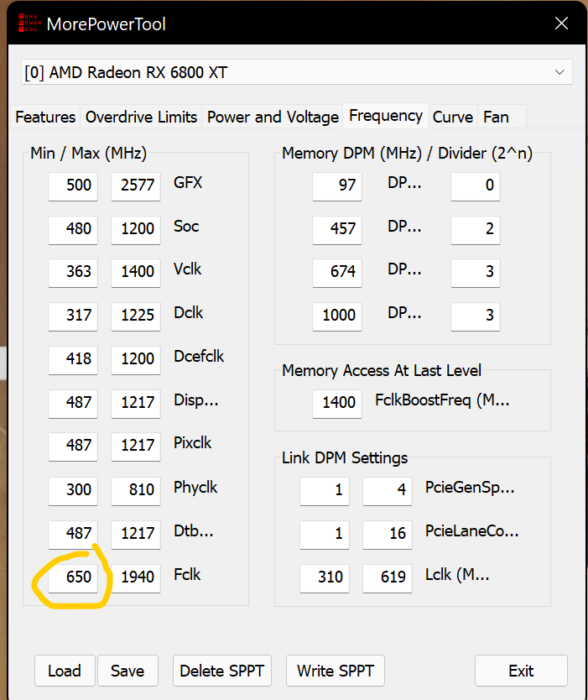Viewport: 588px width, 700px height.
Task: Select Dtb... minimum field 487
Action: (73, 533)
